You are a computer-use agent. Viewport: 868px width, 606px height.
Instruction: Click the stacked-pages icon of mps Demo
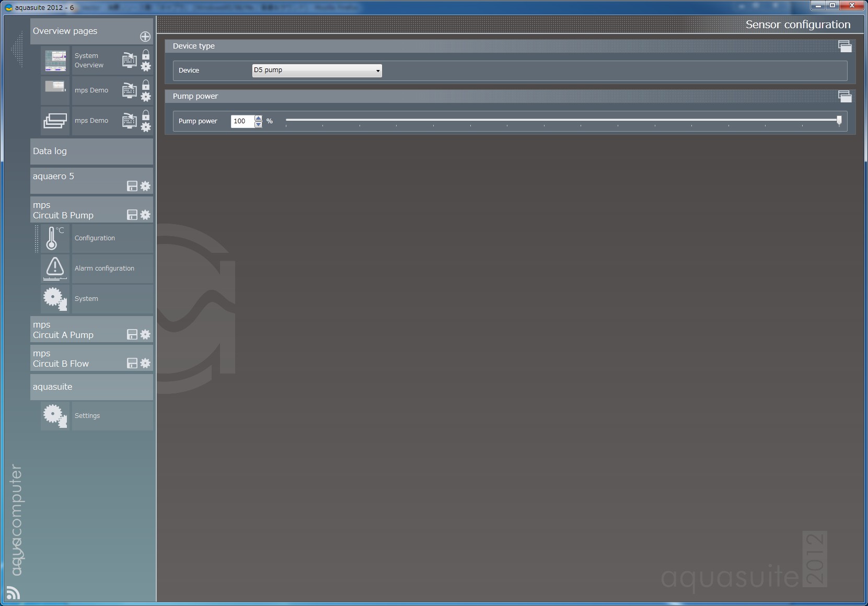click(55, 121)
